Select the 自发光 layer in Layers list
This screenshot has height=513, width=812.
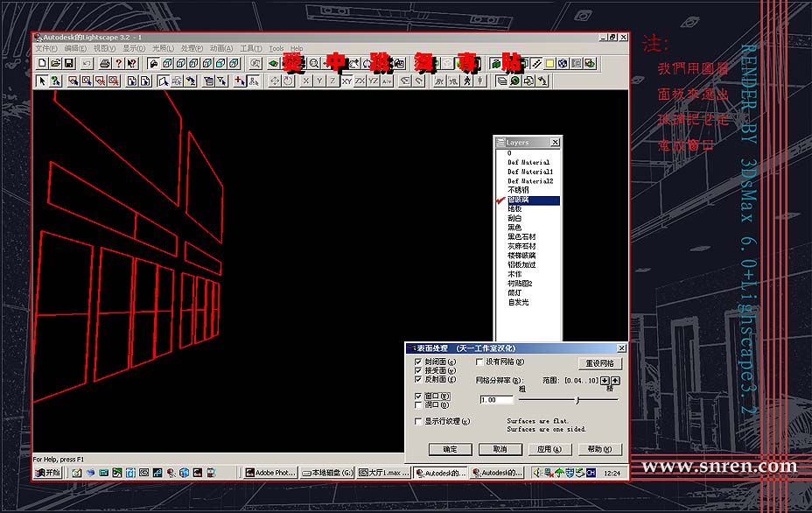click(518, 302)
